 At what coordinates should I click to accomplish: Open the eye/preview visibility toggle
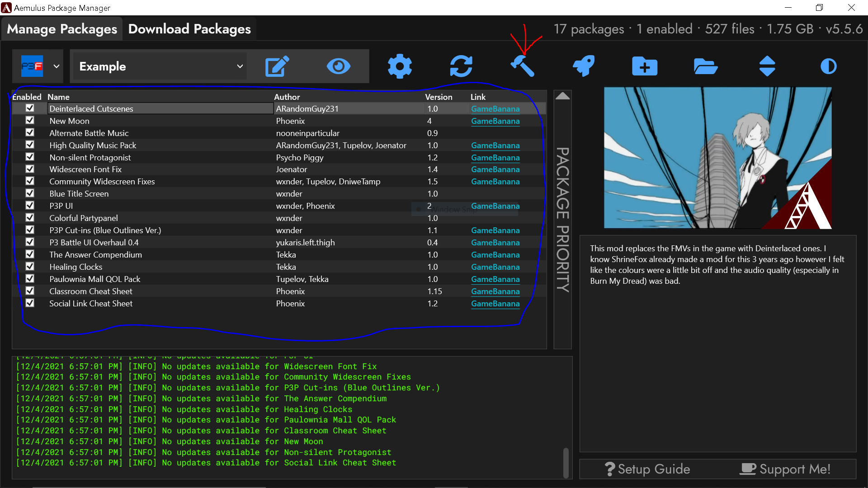(338, 66)
